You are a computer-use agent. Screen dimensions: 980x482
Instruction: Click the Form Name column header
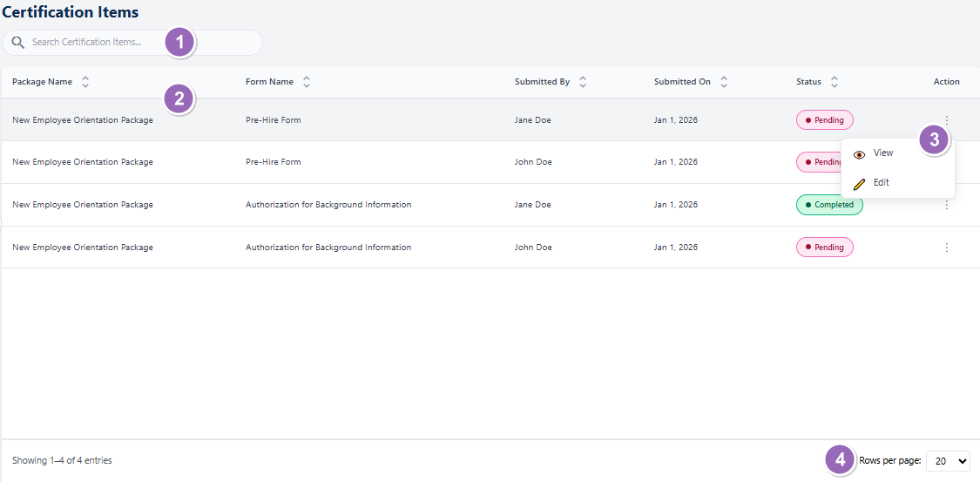pyautogui.click(x=269, y=82)
